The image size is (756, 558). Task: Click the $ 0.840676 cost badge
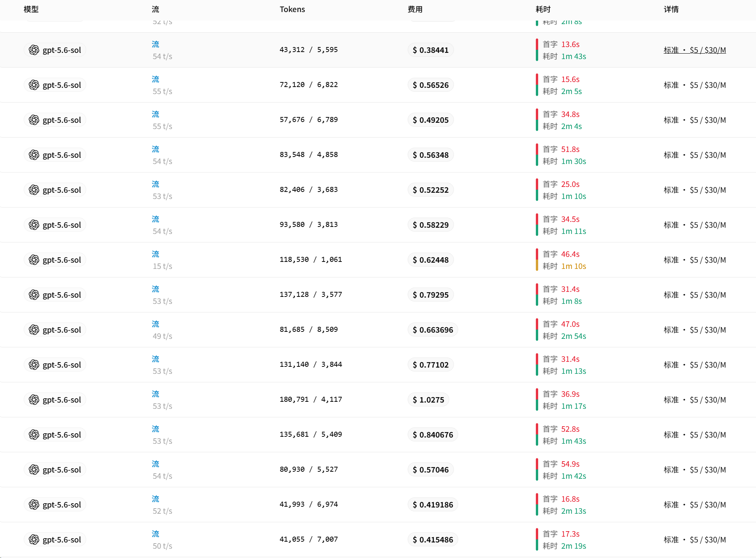(433, 435)
